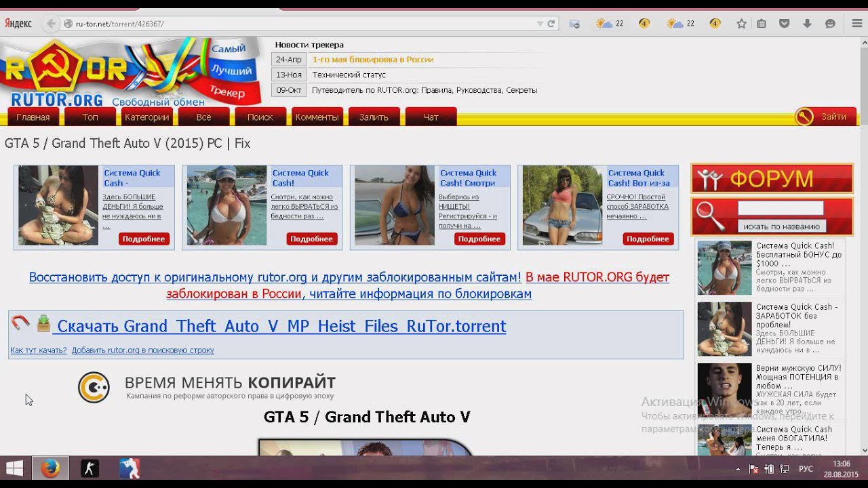Click the red magnet link icon
This screenshot has width=868, height=488.
coord(20,323)
